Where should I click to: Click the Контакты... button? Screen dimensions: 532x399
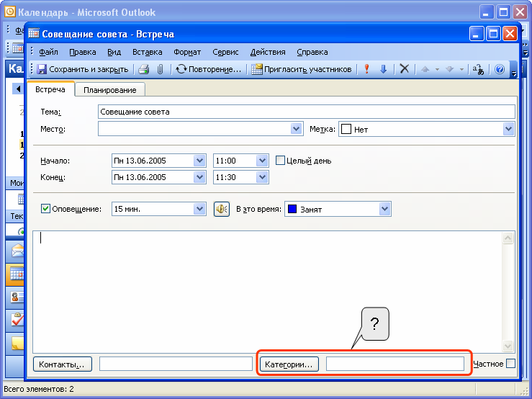click(63, 364)
